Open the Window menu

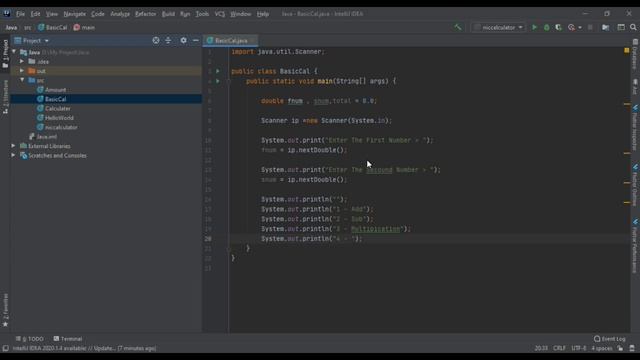click(240, 13)
